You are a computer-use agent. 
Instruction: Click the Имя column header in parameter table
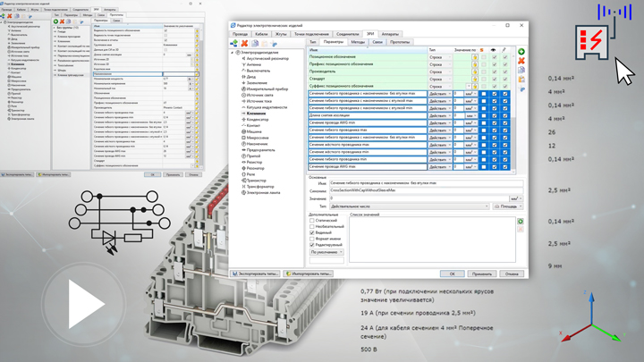pos(368,50)
